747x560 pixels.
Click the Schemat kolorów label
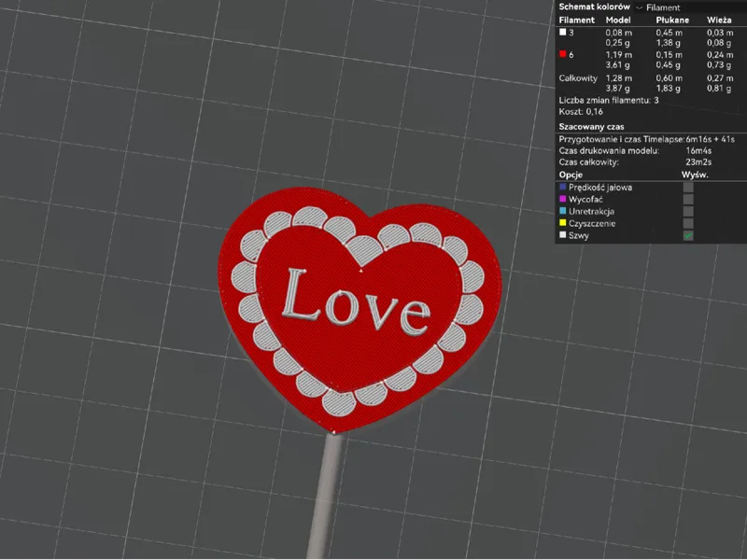coord(594,7)
